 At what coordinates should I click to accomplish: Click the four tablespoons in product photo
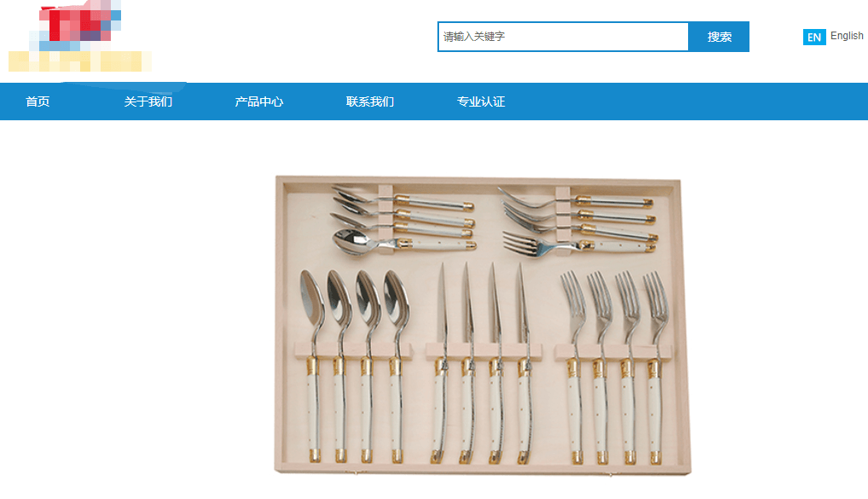355,366
